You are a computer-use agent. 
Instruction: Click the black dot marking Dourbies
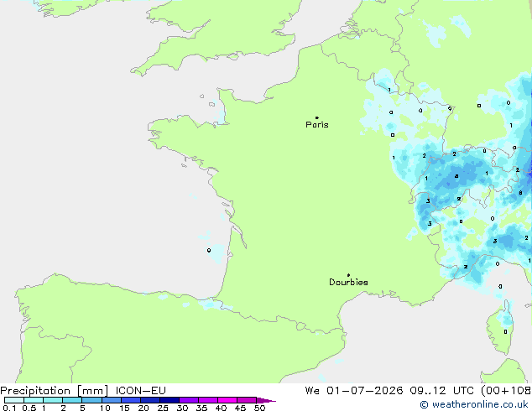click(x=348, y=275)
